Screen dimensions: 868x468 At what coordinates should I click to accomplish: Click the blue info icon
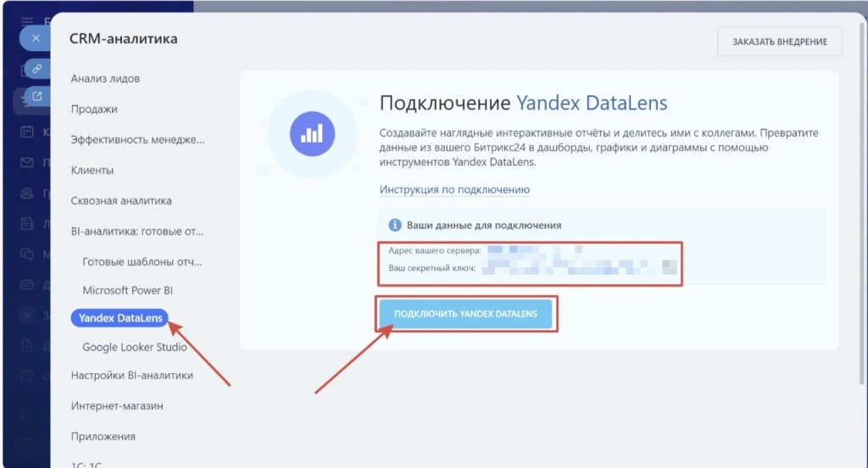click(394, 226)
